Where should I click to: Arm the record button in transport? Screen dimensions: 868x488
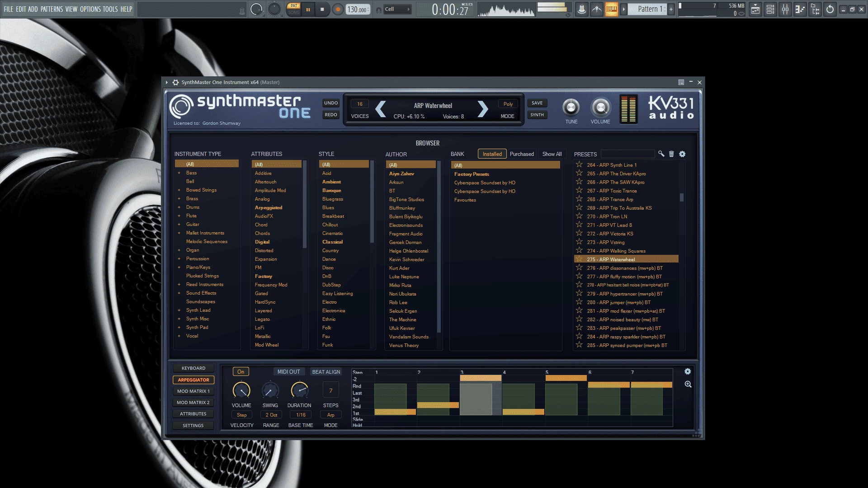point(337,9)
